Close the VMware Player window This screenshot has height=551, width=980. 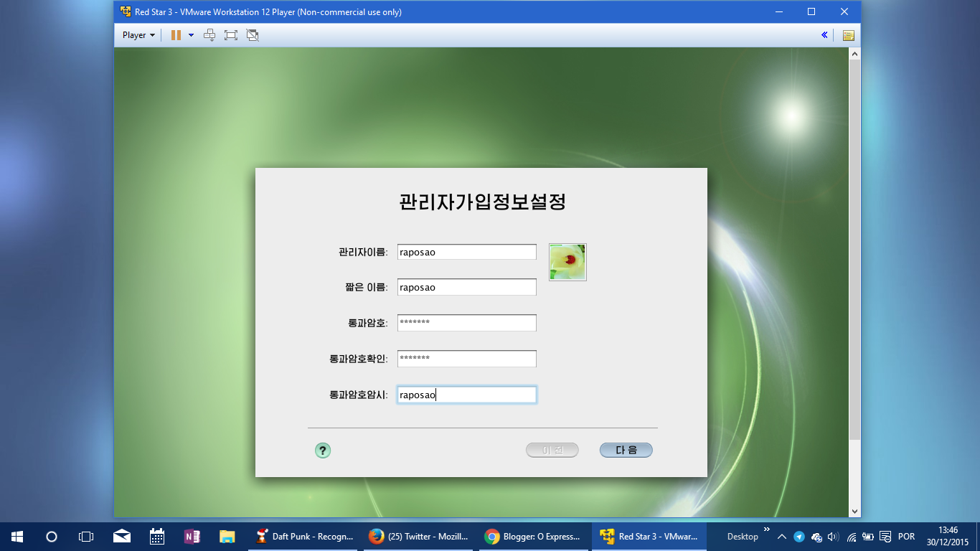coord(844,11)
